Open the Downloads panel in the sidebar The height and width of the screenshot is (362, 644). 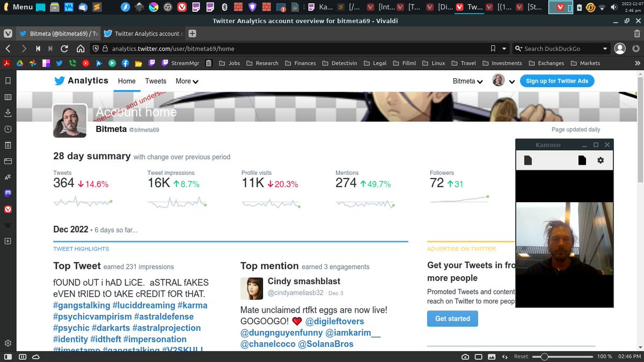tap(8, 113)
